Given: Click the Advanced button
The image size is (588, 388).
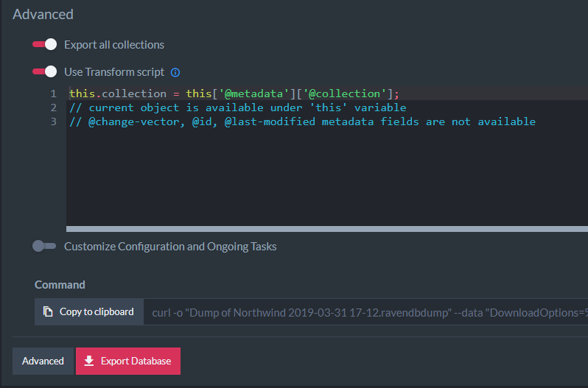Looking at the screenshot, I should click(x=43, y=361).
